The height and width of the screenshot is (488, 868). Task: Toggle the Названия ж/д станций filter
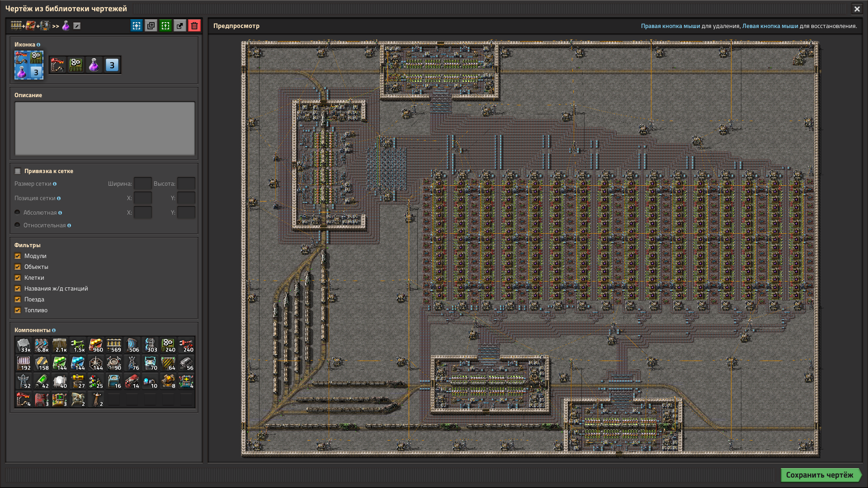click(18, 289)
